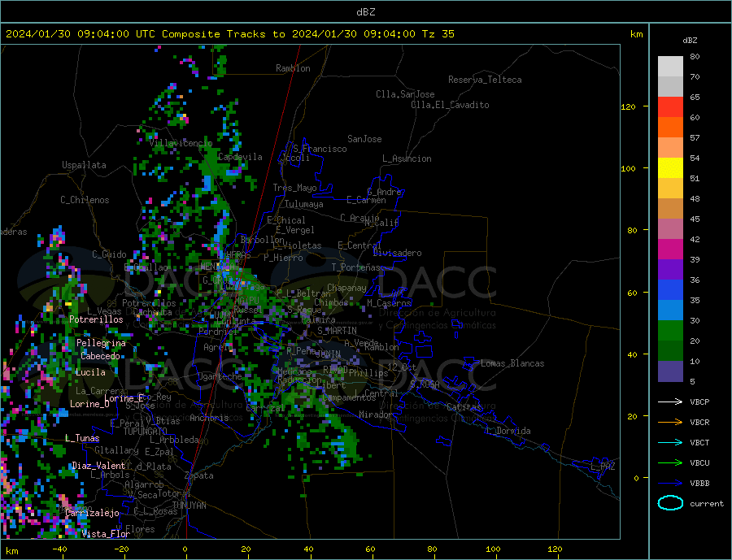Click the green VBCU arrow in legend
732x560 pixels.
670,463
